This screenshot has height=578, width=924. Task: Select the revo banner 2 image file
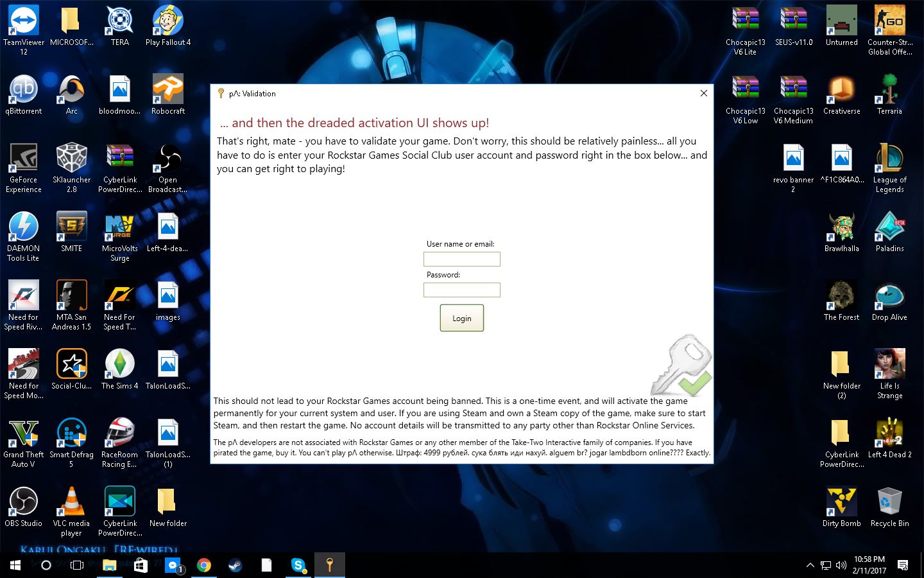(794, 168)
